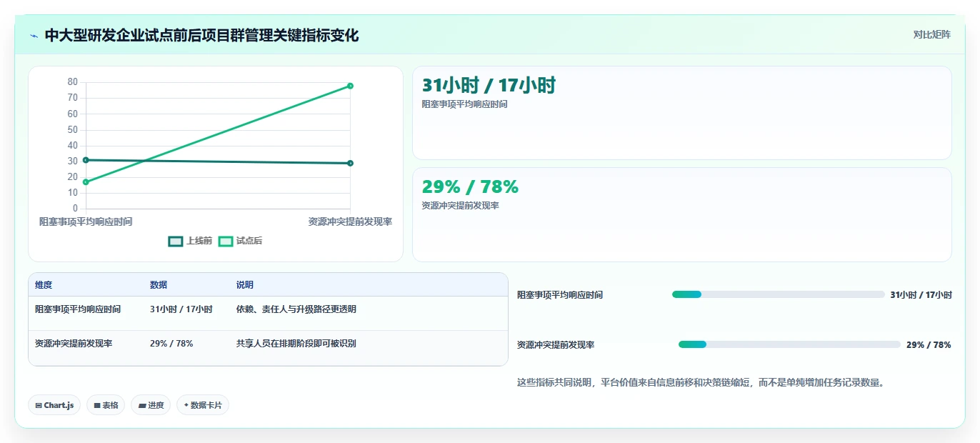Click the 试点后 data point at 78
This screenshot has width=980, height=443.
(350, 86)
